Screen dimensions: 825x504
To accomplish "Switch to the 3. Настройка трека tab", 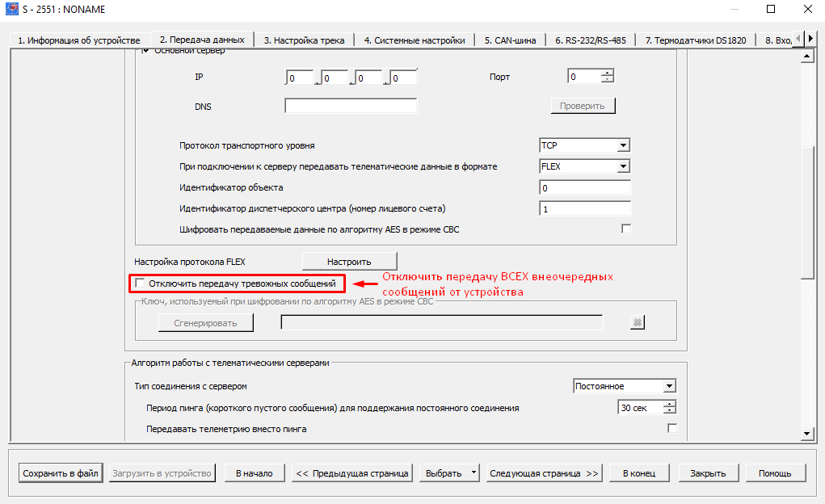I will coord(304,40).
